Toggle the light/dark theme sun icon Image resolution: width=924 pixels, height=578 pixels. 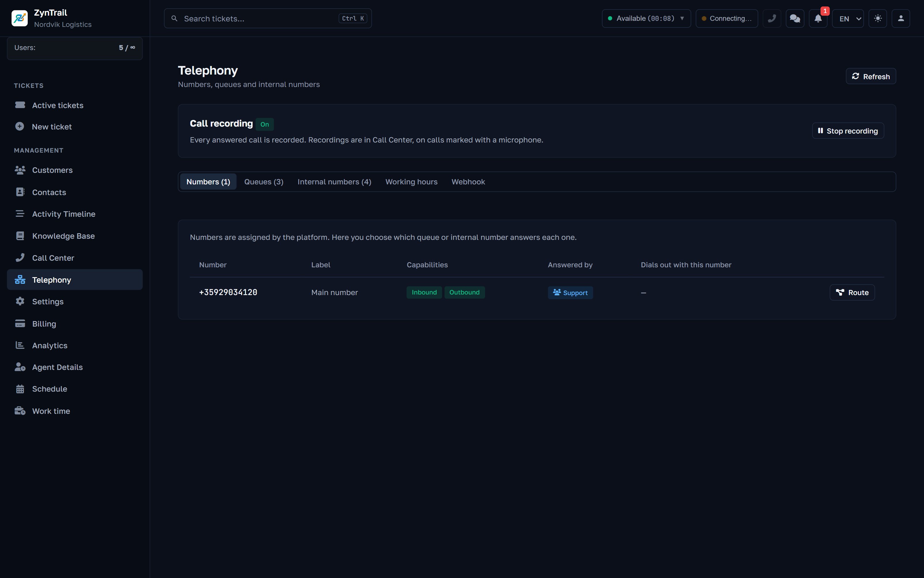878,18
